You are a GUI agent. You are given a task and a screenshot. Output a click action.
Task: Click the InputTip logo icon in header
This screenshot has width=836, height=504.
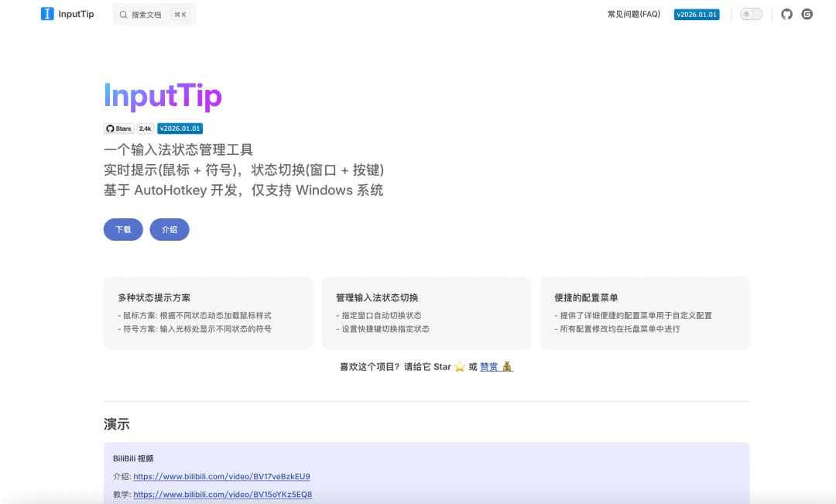pos(47,14)
